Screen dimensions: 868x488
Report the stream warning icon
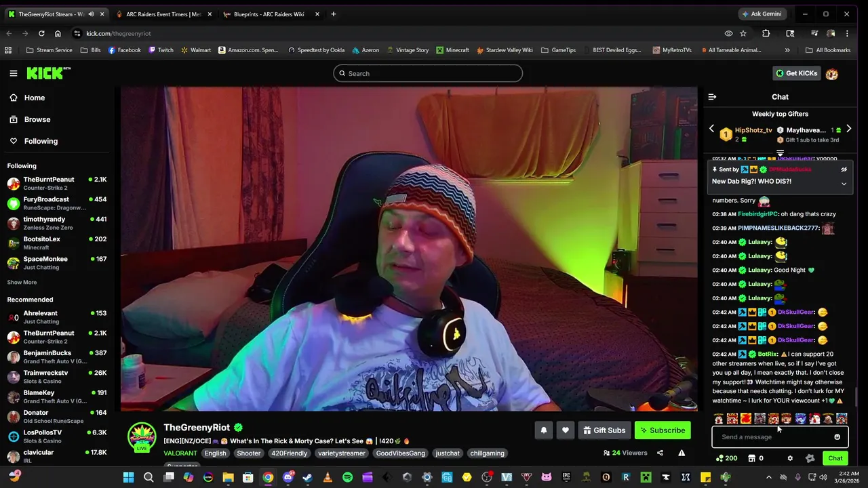click(682, 453)
